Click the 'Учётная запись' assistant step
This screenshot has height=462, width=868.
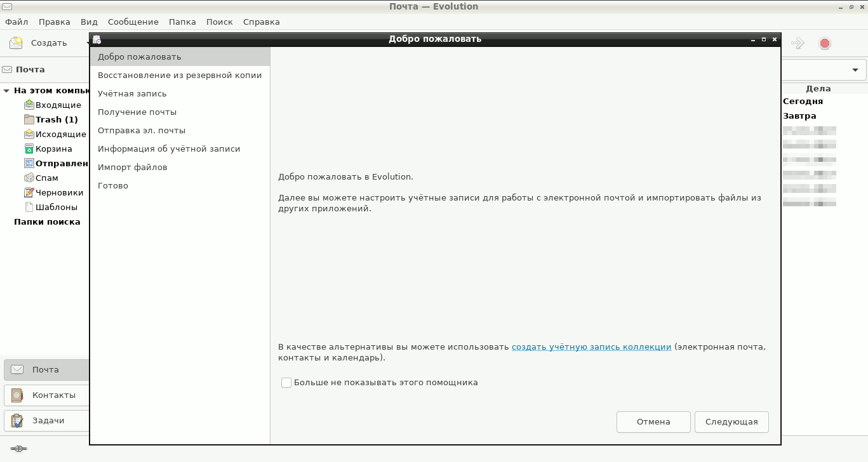click(180, 93)
